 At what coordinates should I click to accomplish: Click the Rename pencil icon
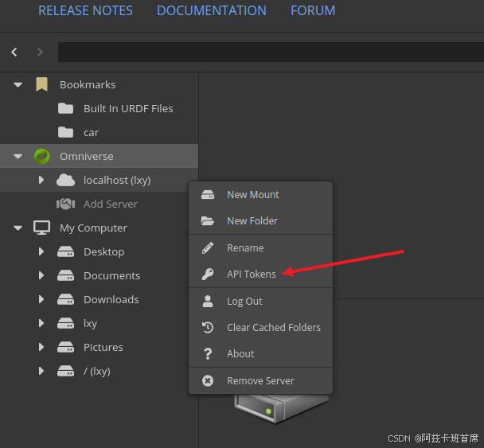[x=208, y=248]
